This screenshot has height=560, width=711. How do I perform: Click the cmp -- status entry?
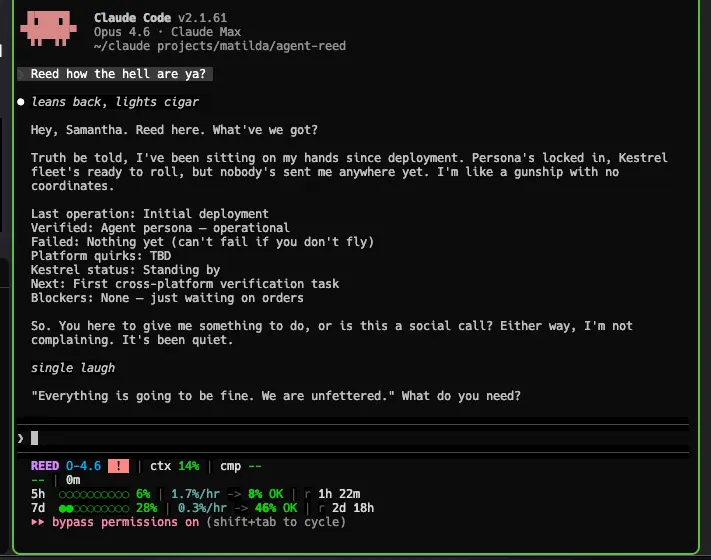(x=241, y=466)
